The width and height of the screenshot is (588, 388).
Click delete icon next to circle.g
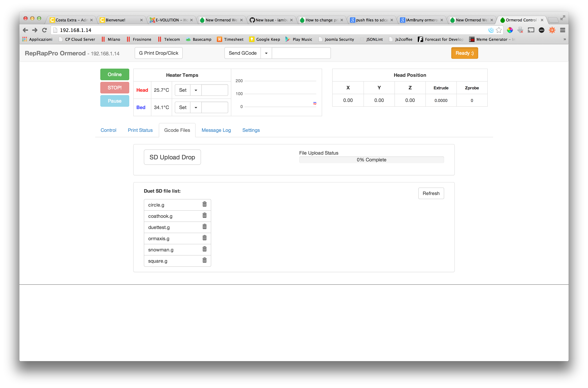204,204
